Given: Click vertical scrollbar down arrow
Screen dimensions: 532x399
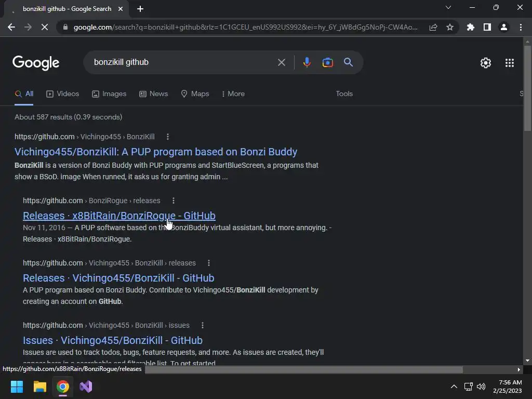Looking at the screenshot, I should point(527,361).
